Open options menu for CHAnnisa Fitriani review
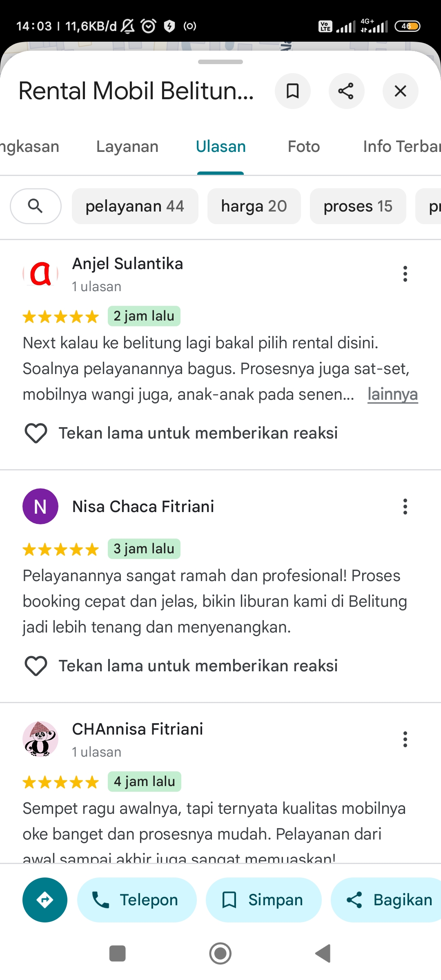This screenshot has height=980, width=441. (x=405, y=739)
